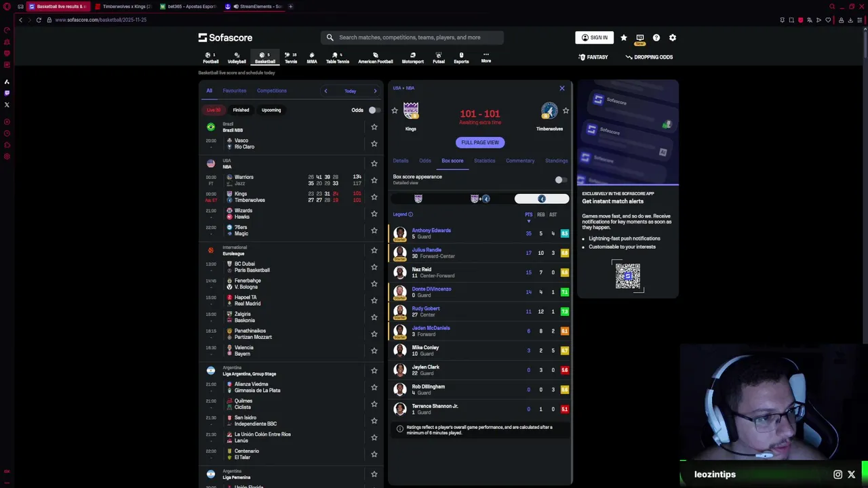Click the search magnifier icon
The image size is (868, 488).
[x=330, y=38]
